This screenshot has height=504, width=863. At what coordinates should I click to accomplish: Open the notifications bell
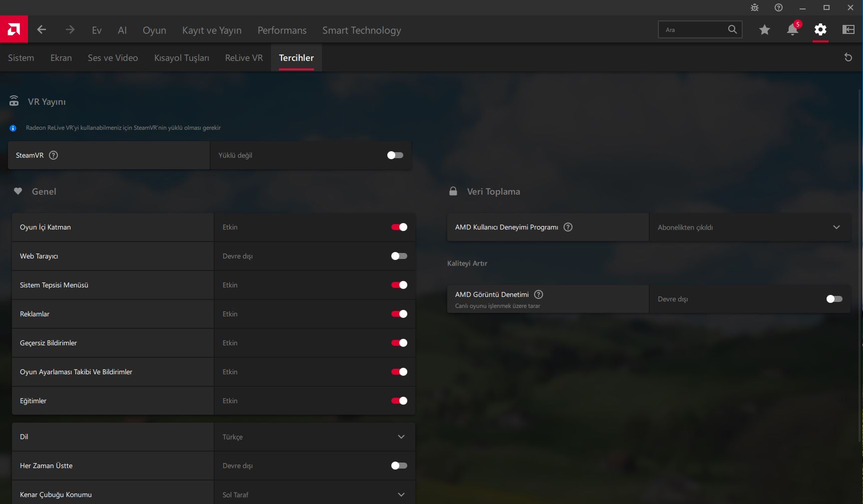(793, 29)
